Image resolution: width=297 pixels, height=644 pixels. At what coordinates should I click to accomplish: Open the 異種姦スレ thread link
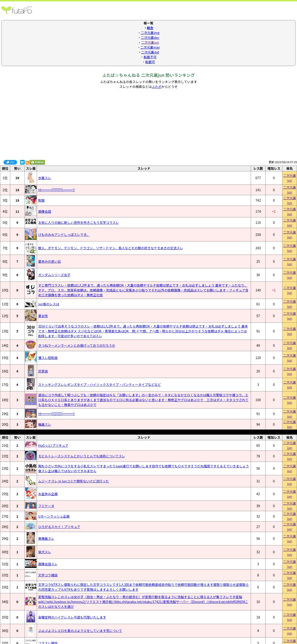[46, 539]
